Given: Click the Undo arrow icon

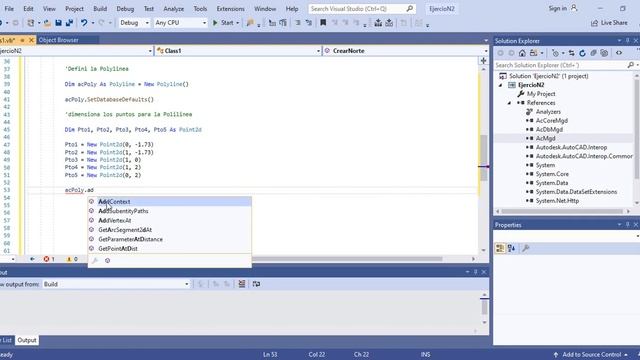Looking at the screenshot, I should pos(84,23).
